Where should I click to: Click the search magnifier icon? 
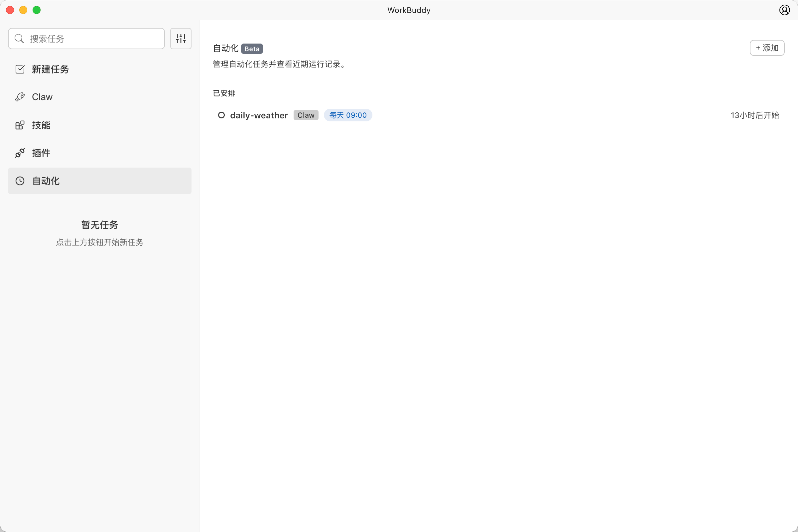19,38
